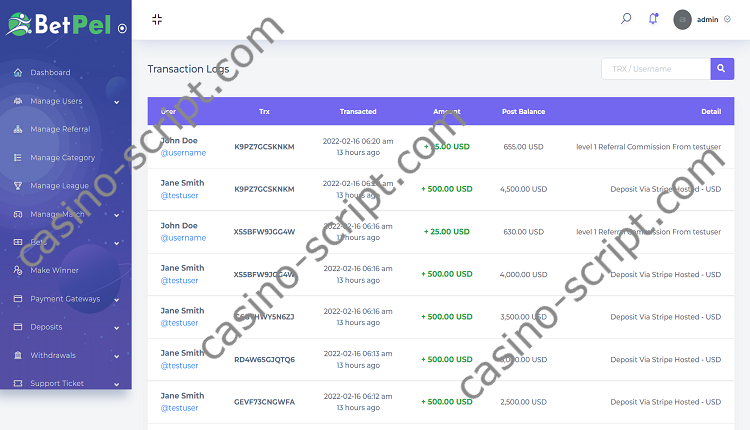Image resolution: width=750 pixels, height=430 pixels.
Task: Expand the Deposits submenu arrow
Action: click(116, 327)
